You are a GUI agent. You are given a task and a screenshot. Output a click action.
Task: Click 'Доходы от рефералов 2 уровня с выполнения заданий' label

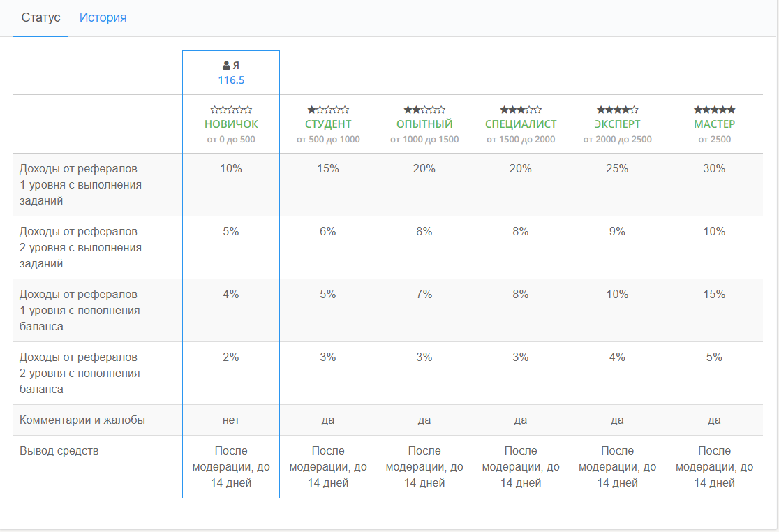(80, 247)
